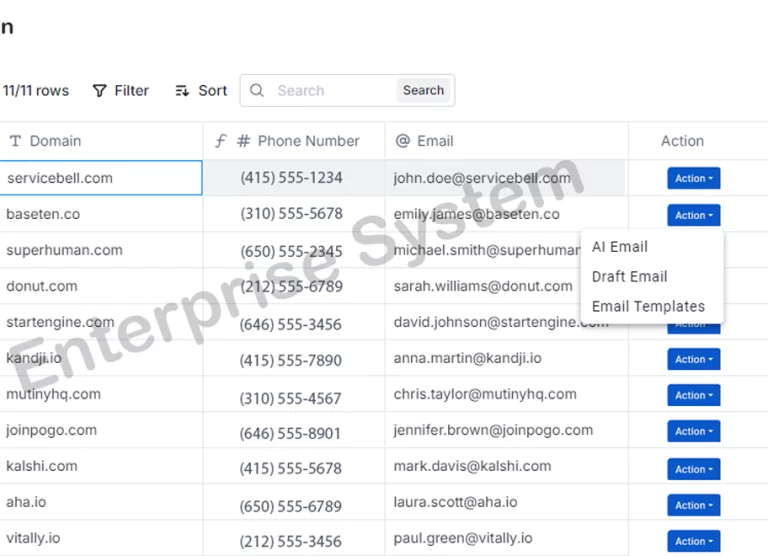Select the servicebell.com domain cell
This screenshot has width=768, height=556.
(x=101, y=178)
